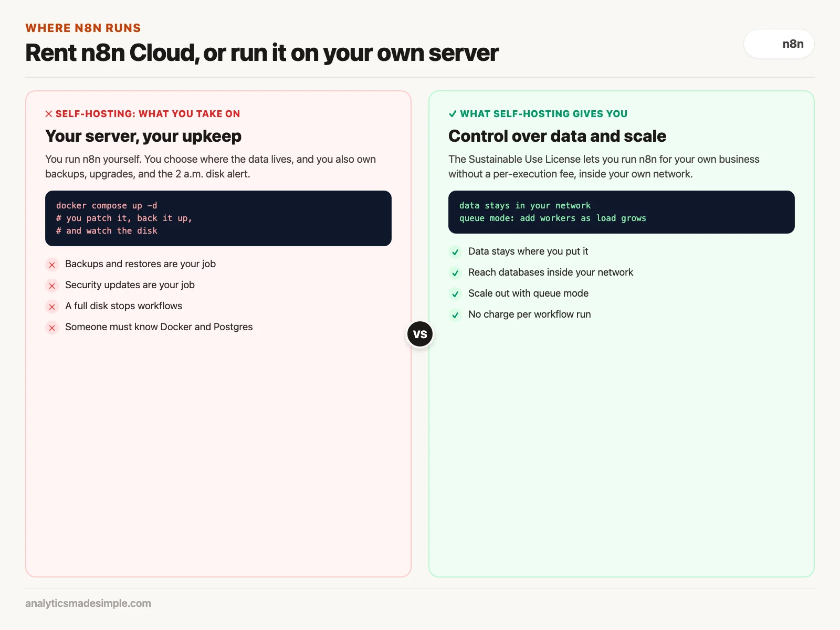Open the analyticsmadesimple.com footer link
840x630 pixels.
coord(88,603)
